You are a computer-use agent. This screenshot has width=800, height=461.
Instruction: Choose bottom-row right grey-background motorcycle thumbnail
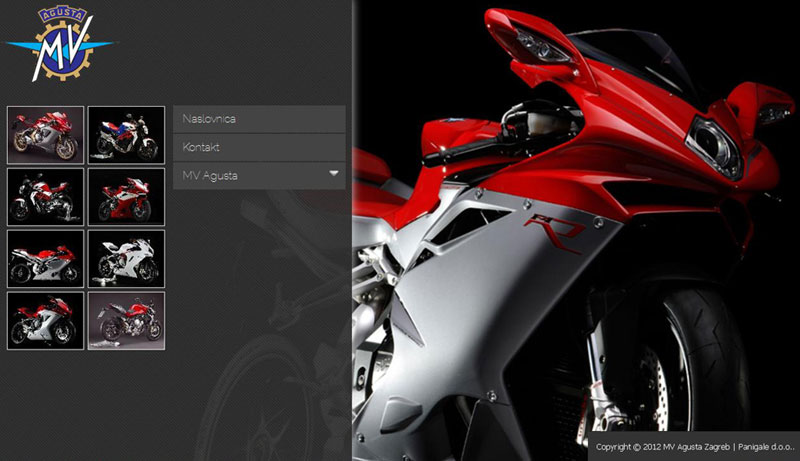pyautogui.click(x=126, y=320)
